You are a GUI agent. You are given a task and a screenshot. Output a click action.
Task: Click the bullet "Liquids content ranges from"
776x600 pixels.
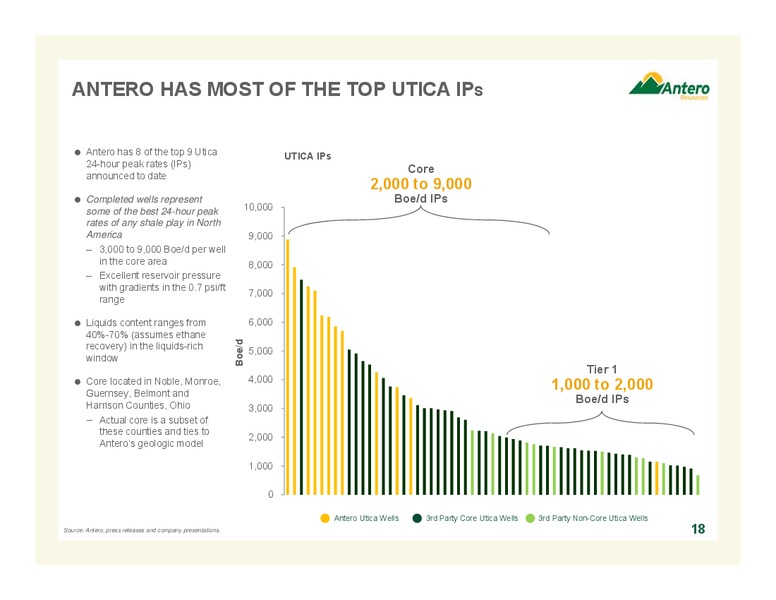(x=146, y=323)
